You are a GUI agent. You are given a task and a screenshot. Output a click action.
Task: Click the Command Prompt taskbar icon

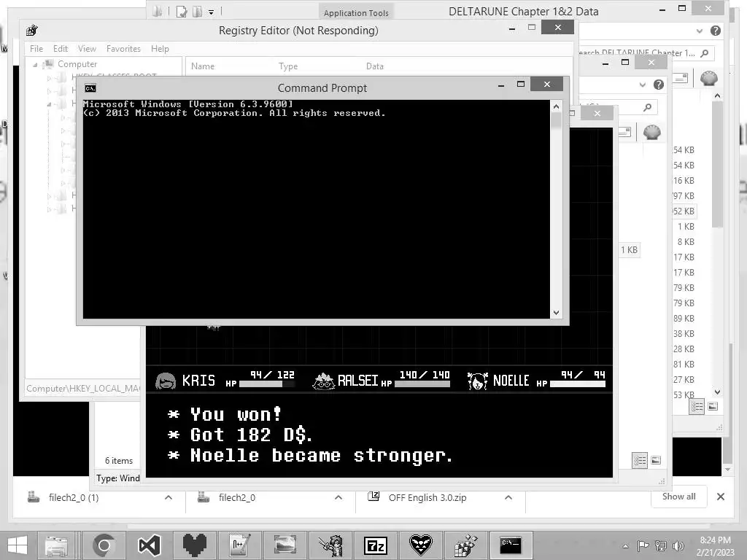(x=511, y=545)
